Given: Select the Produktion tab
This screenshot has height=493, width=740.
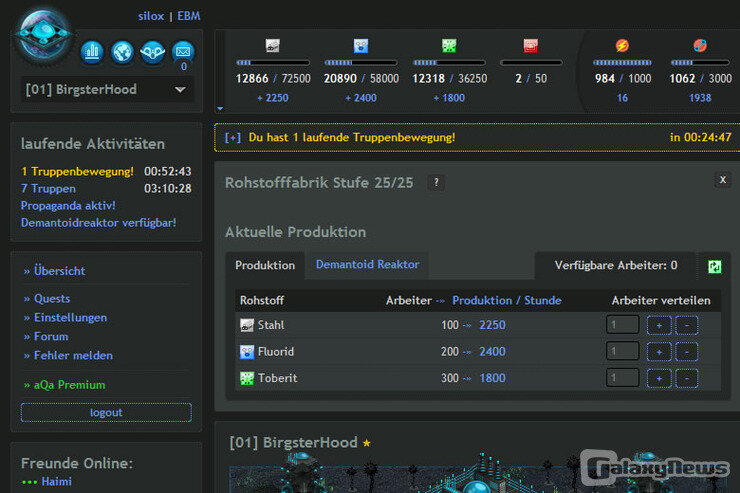Looking at the screenshot, I should [x=265, y=265].
